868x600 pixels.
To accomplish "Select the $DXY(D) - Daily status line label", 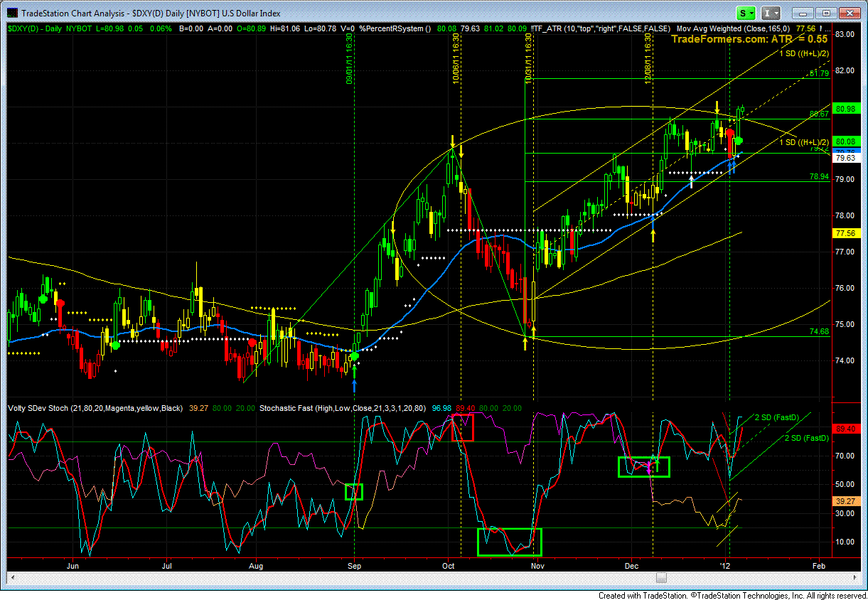I will click(x=34, y=28).
